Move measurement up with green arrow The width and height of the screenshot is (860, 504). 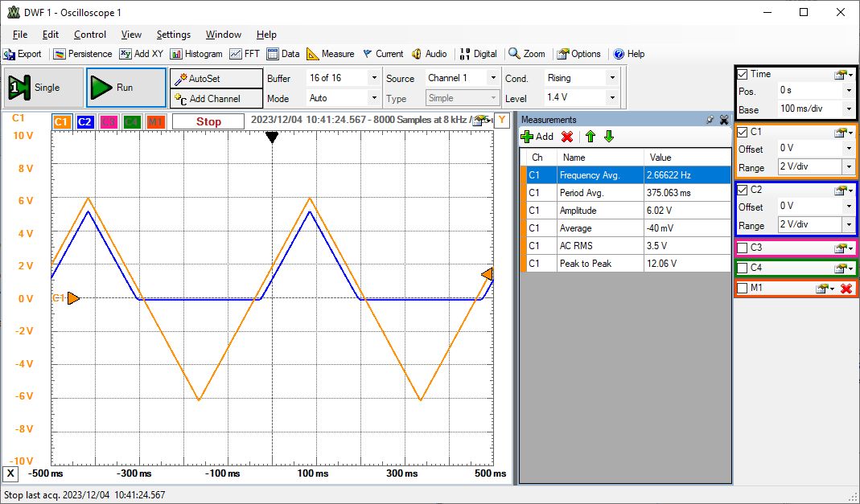click(590, 137)
